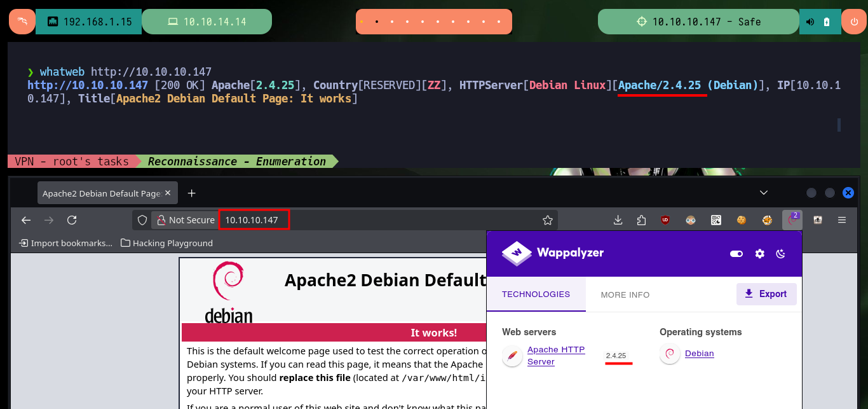Click the VPN - root's tasks tmux window
868x409 pixels.
72,162
